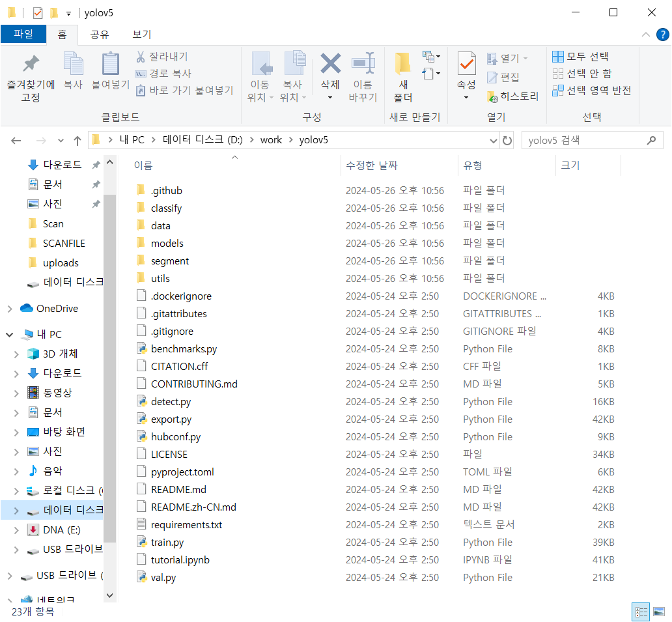Click the Refresh icon beside address bar

507,140
